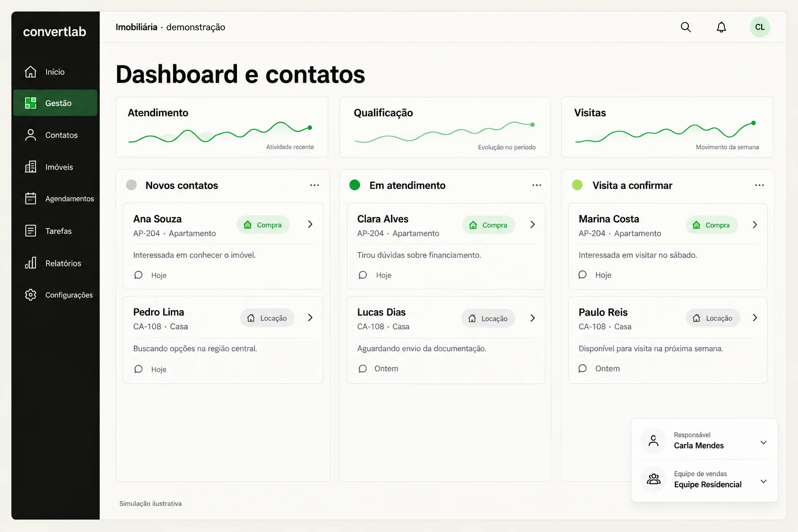Screen dimensions: 798x532
Task: Open the CL user avatar
Action: [760, 27]
